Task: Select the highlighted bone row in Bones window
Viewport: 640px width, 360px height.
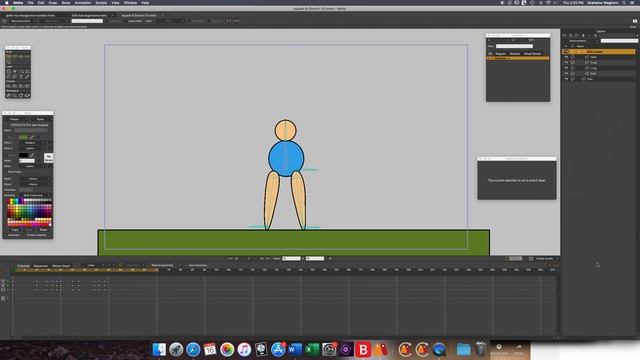Action: point(518,58)
